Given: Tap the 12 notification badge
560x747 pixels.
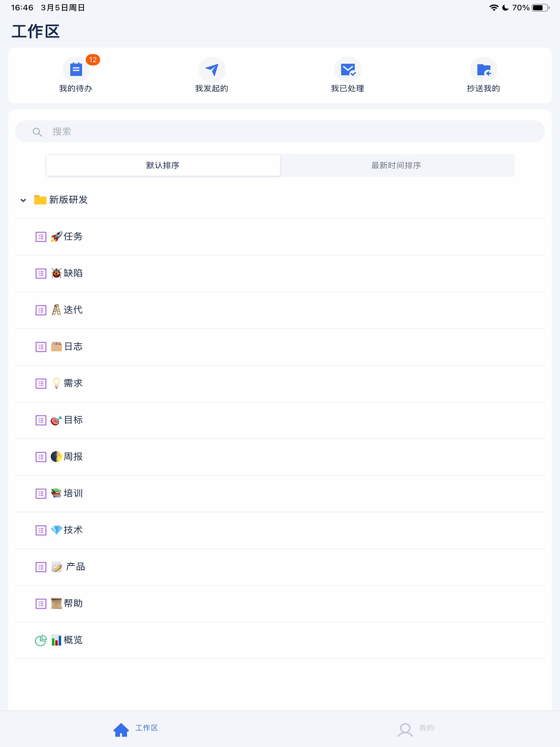Looking at the screenshot, I should (x=92, y=60).
